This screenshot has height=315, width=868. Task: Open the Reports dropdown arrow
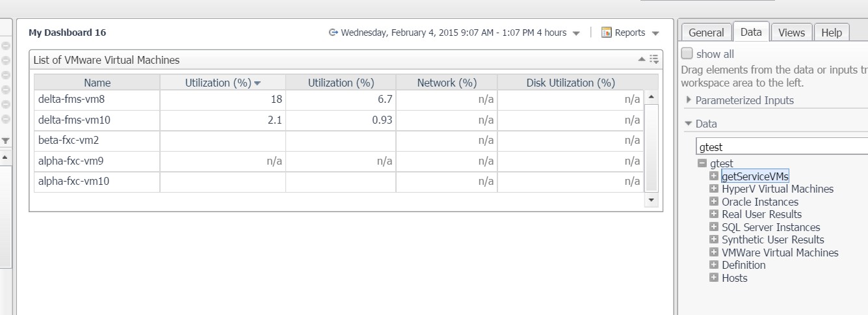click(x=655, y=33)
